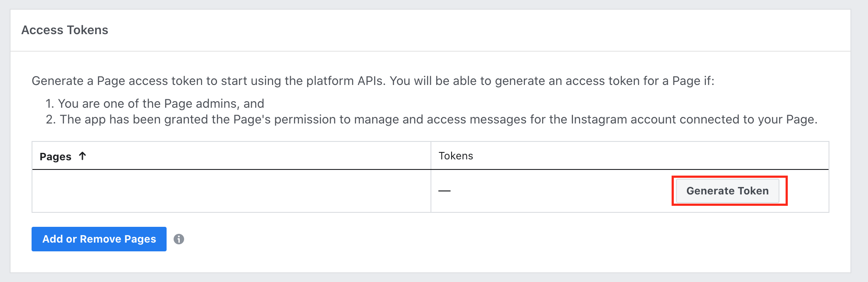
Task: Click the sort arrow next to Pages
Action: (x=82, y=156)
